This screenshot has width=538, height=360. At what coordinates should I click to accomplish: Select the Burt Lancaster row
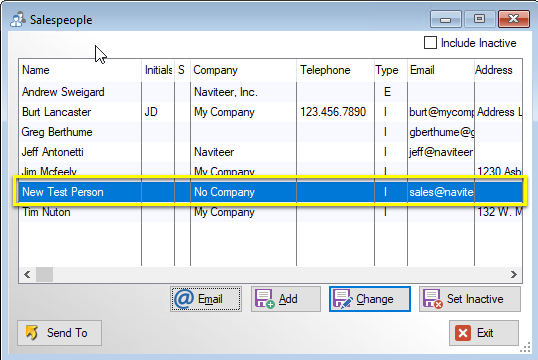pyautogui.click(x=270, y=112)
